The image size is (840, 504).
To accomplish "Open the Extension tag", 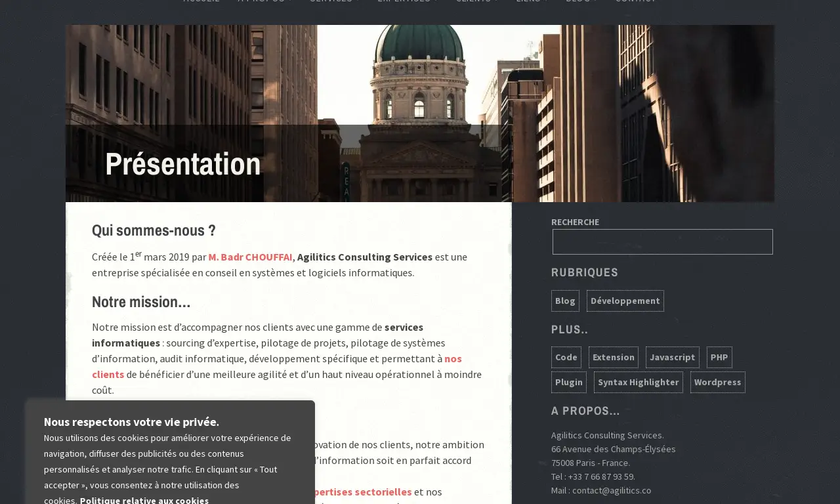I will 613,357.
